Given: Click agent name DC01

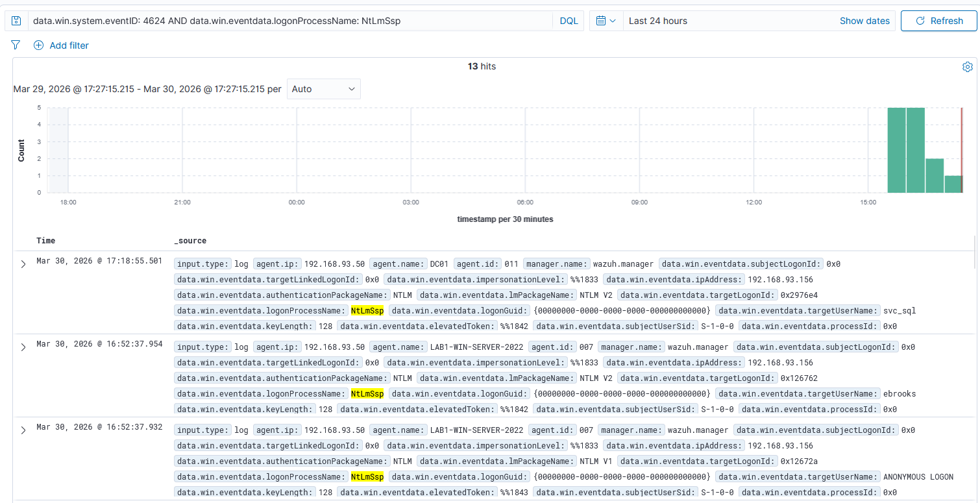Looking at the screenshot, I should pyautogui.click(x=439, y=264).
